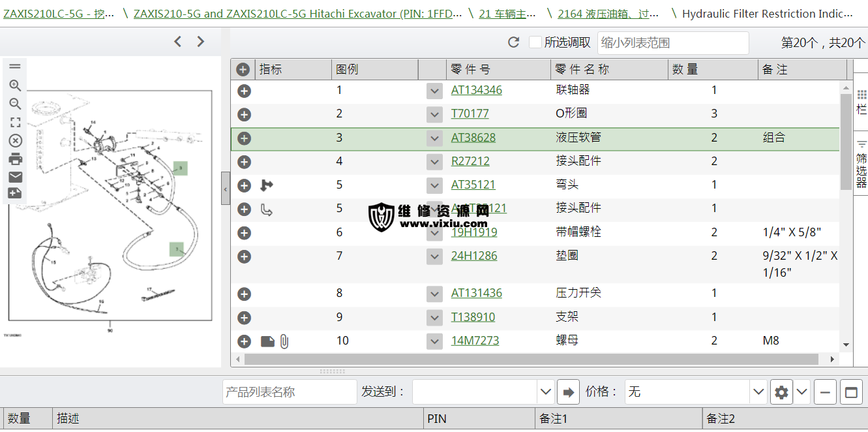
Task: Open breadcrumb 2164 液压油箱、过…
Action: (608, 14)
